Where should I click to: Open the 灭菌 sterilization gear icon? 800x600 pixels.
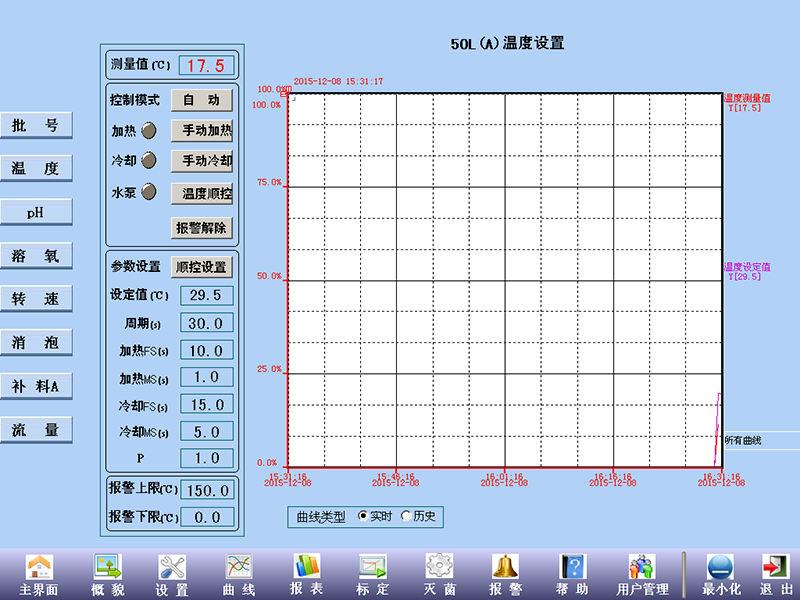[439, 567]
